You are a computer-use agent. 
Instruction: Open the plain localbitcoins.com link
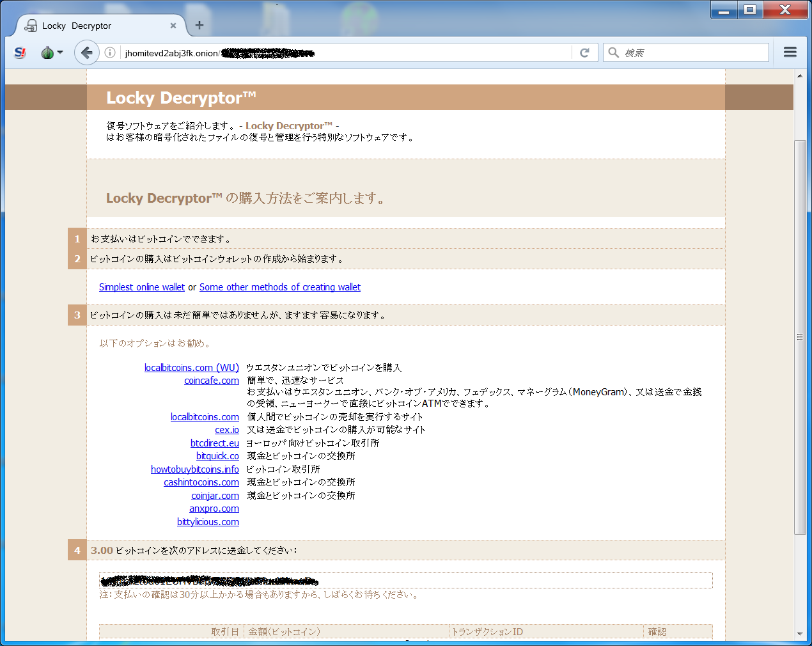point(205,417)
